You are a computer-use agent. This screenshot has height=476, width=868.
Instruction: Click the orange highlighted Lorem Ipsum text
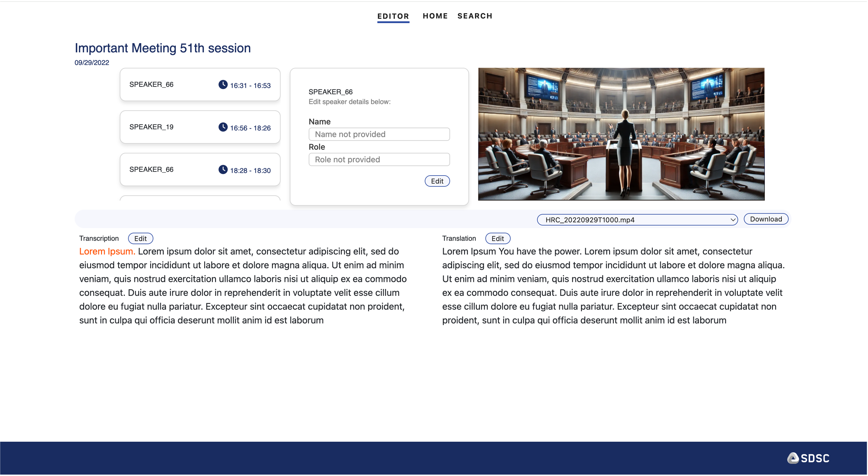click(107, 251)
